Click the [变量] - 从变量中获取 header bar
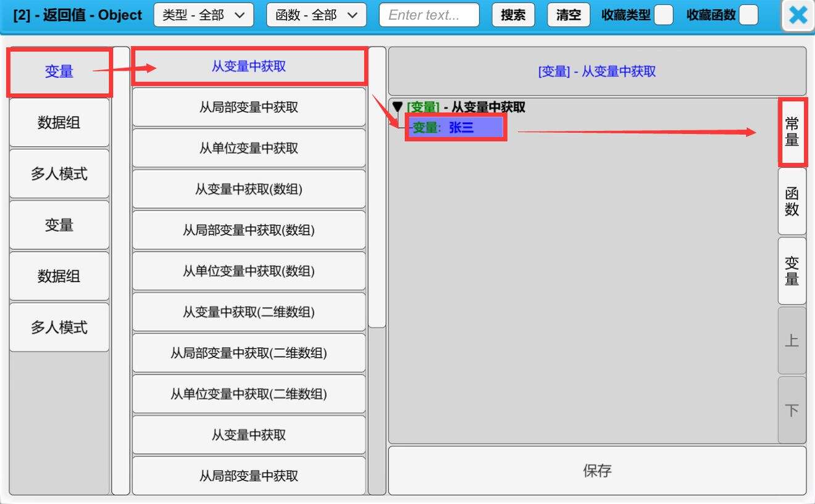This screenshot has height=504, width=815. click(597, 72)
